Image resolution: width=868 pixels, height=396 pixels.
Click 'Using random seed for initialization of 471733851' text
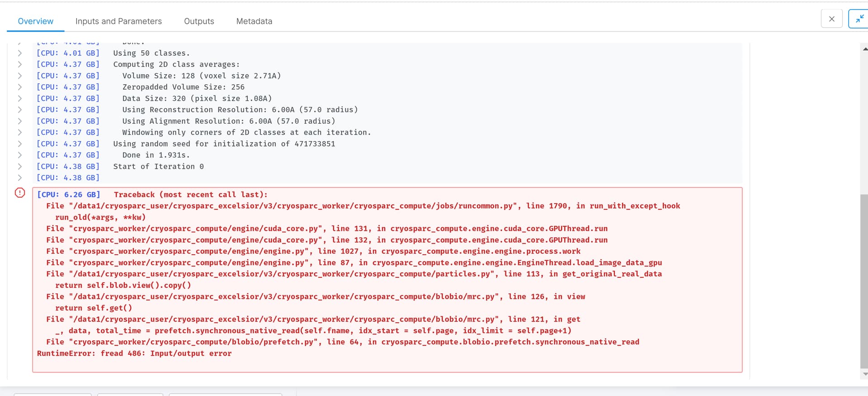point(224,143)
